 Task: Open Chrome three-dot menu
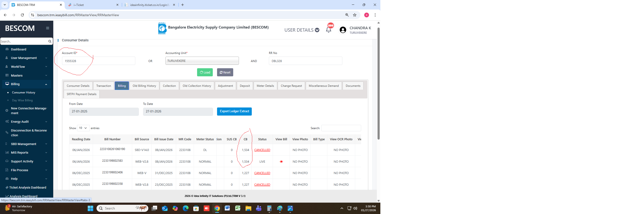pyautogui.click(x=375, y=15)
